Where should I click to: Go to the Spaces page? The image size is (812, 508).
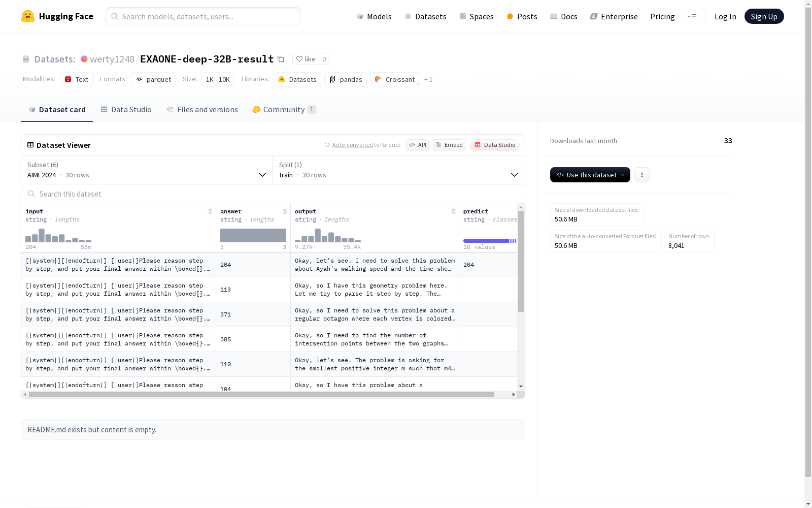pyautogui.click(x=476, y=16)
